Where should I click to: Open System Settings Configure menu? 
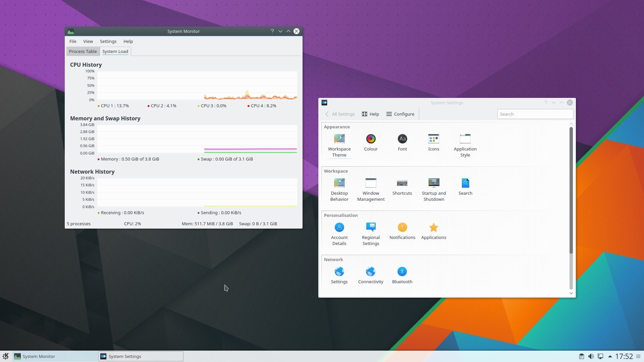(400, 114)
